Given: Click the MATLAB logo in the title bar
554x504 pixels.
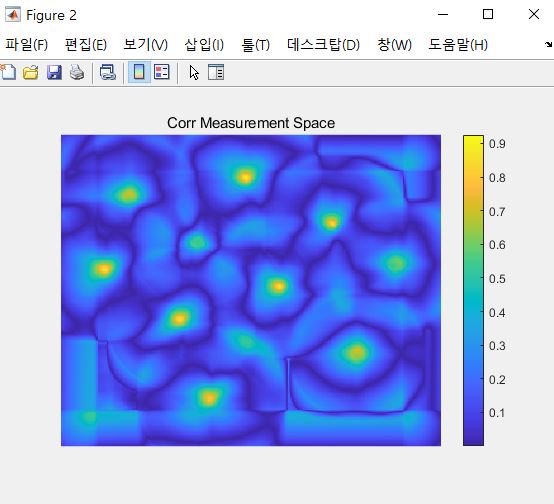Looking at the screenshot, I should coord(13,15).
